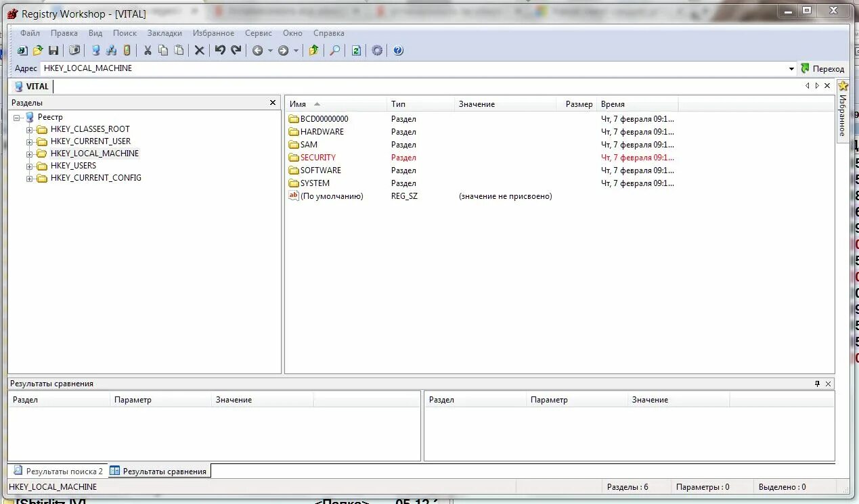Click the green Refresh icon
The height and width of the screenshot is (504, 859).
356,51
